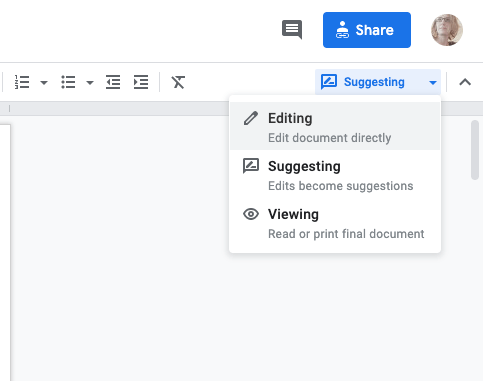Click the vertical scrollbar thumb
This screenshot has height=381, width=483.
(x=475, y=150)
